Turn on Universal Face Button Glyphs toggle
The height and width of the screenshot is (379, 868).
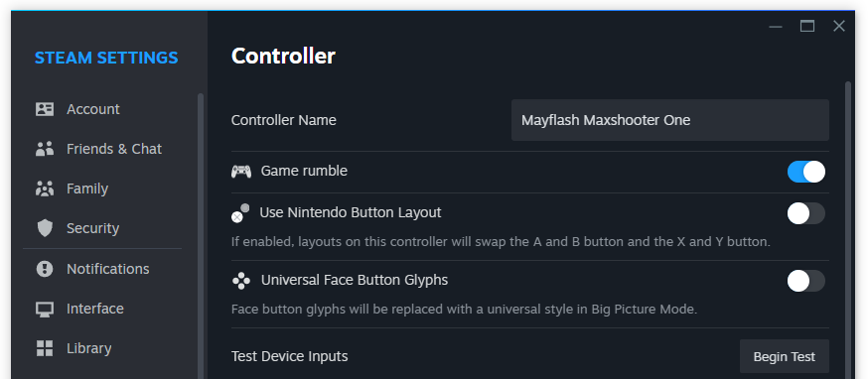point(806,281)
